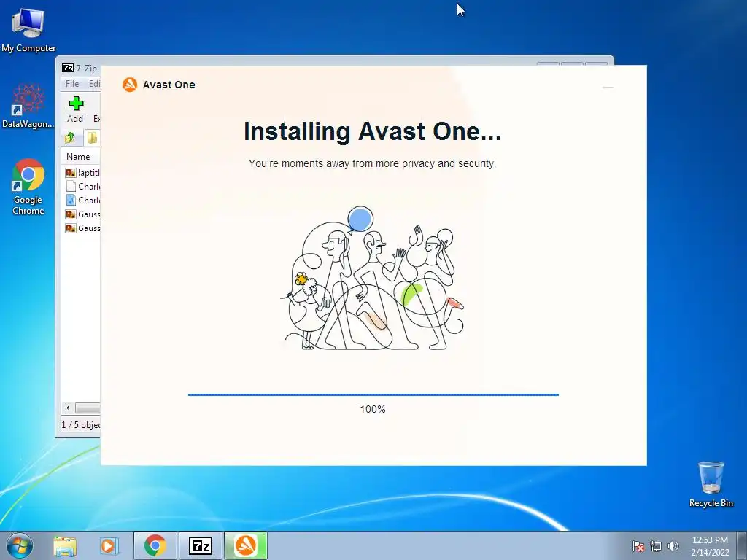The image size is (747, 560).
Task: Go up one folder in 7-Zip
Action: click(70, 138)
